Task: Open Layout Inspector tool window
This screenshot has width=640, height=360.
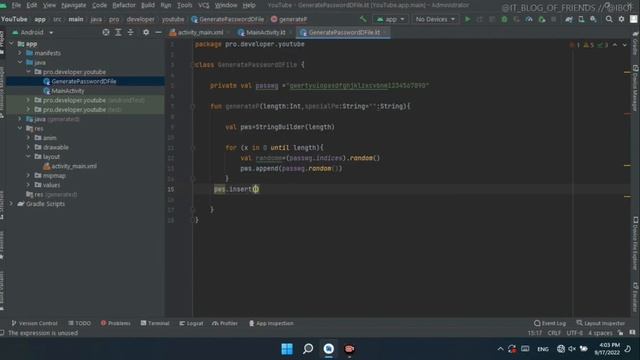Action: [600, 323]
